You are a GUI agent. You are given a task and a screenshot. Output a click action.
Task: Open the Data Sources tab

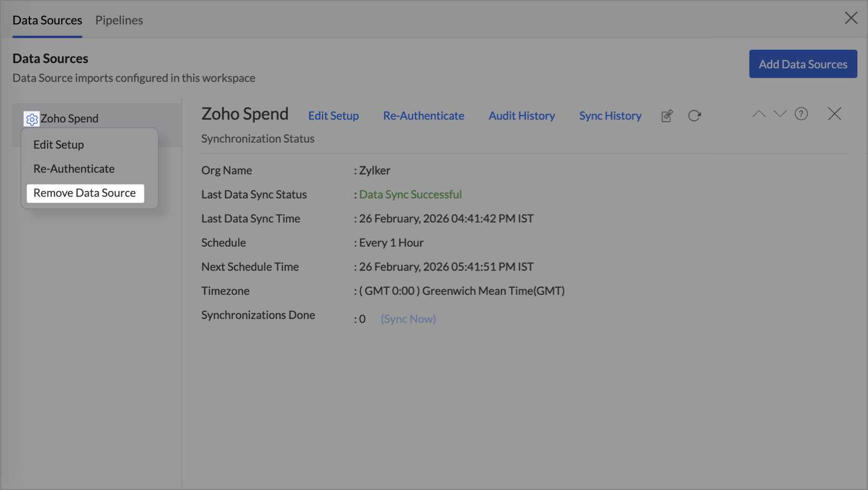coord(47,20)
